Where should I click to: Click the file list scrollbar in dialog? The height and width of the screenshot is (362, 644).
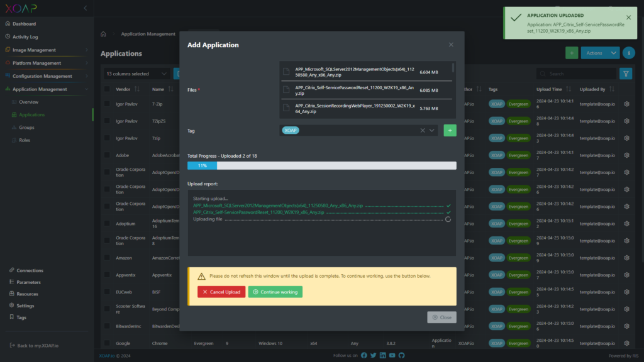pos(453,68)
